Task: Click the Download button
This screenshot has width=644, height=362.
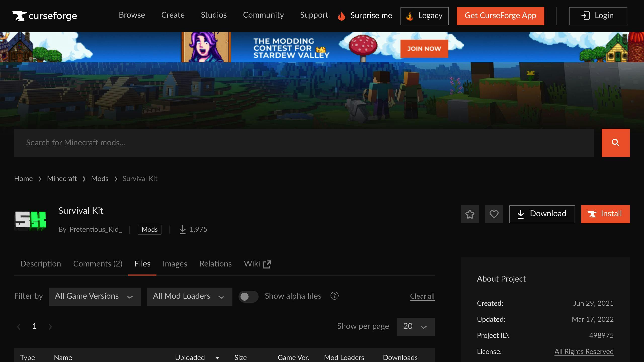Action: click(x=542, y=214)
